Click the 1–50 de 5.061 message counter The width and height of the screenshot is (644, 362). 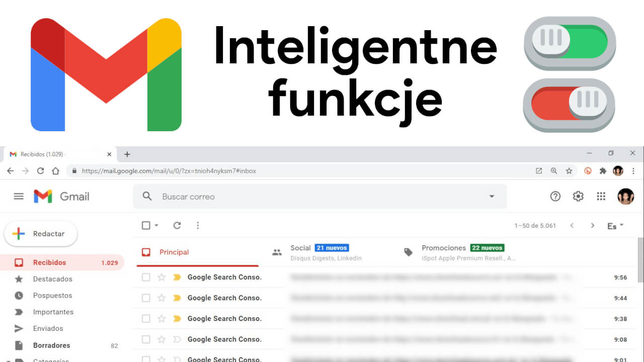click(535, 226)
